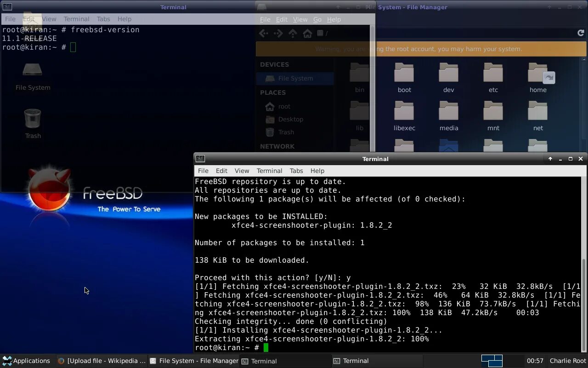Go to home folder in File Manager toolbar
588x368 pixels.
click(307, 33)
